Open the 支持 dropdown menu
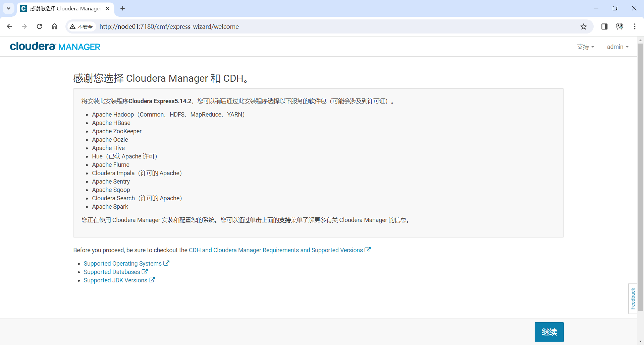644x345 pixels. [x=586, y=47]
